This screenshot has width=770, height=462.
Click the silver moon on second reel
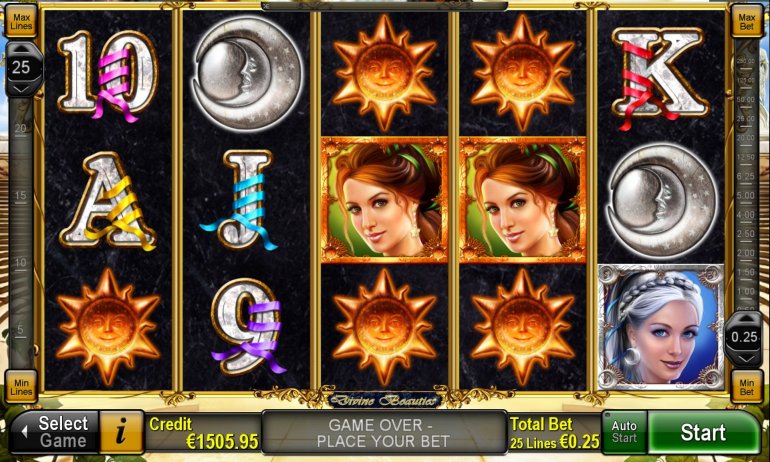(x=246, y=74)
